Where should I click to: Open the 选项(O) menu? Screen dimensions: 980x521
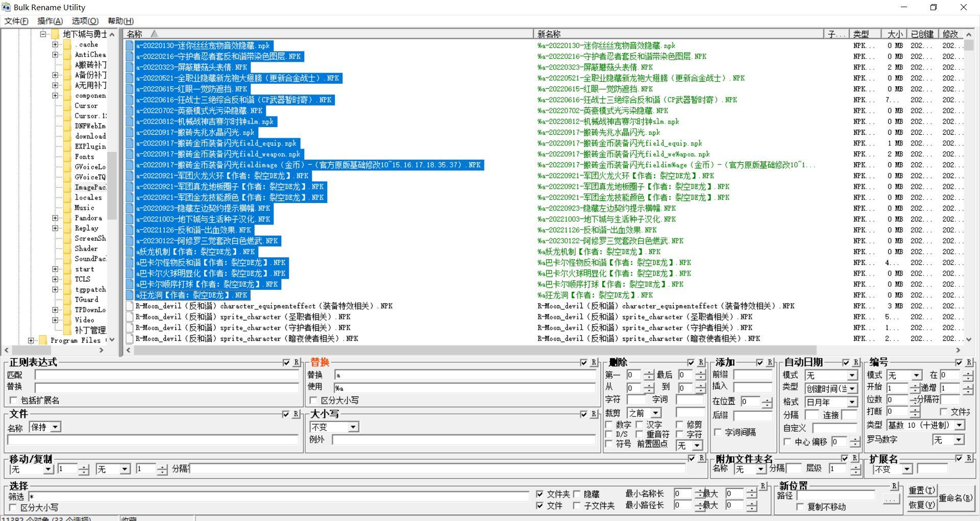point(85,21)
